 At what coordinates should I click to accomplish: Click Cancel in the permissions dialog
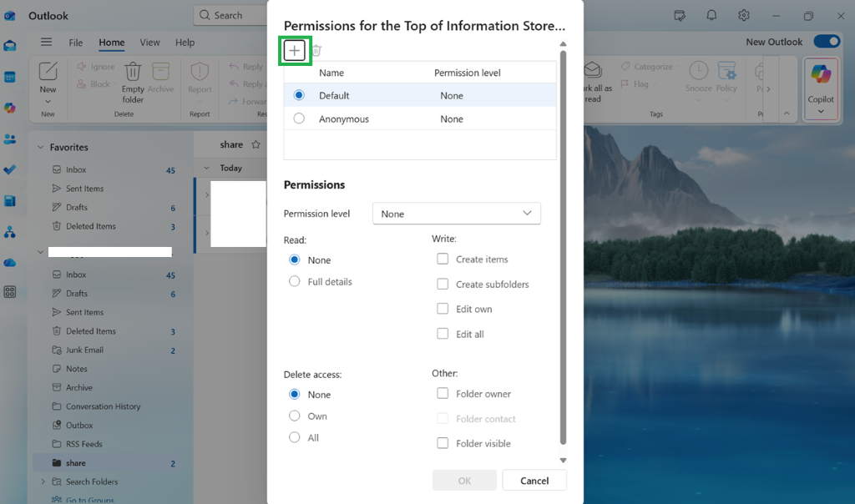click(x=534, y=481)
